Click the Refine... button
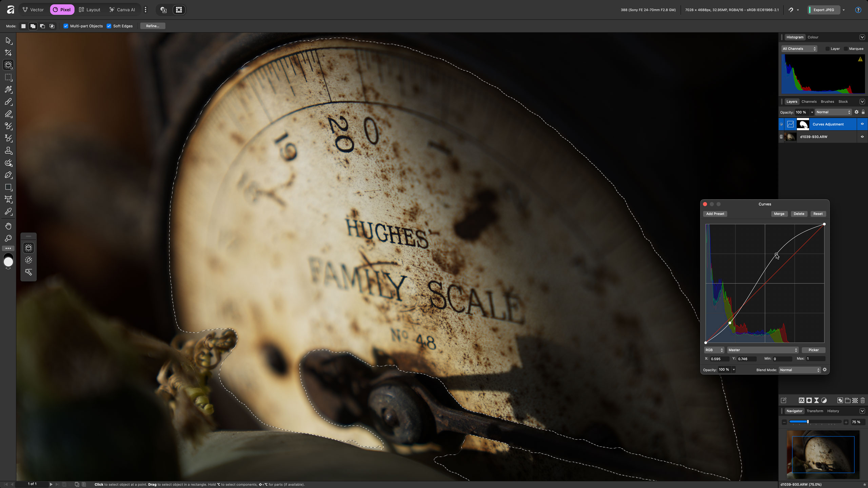The image size is (868, 488). pyautogui.click(x=153, y=26)
